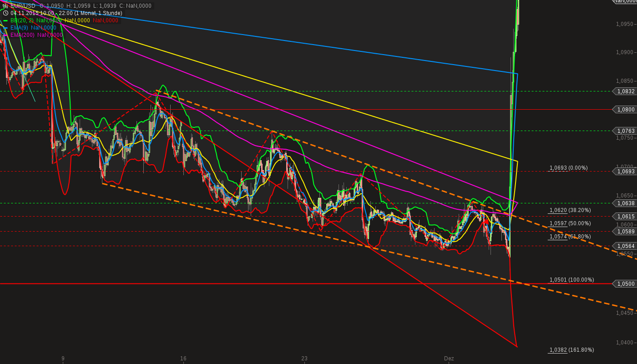Click the '23' date label on time axis
The image size is (637, 364).
click(304, 359)
